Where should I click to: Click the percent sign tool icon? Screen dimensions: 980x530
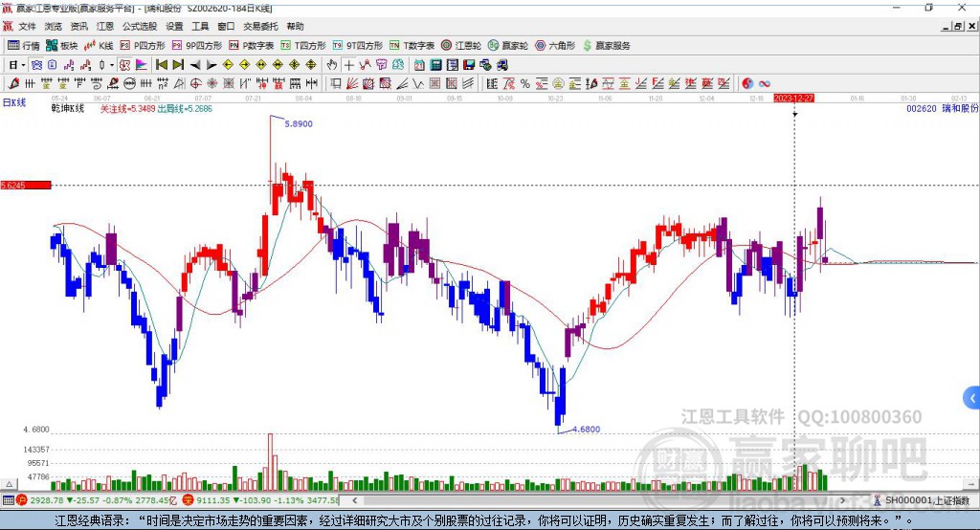pyautogui.click(x=525, y=84)
